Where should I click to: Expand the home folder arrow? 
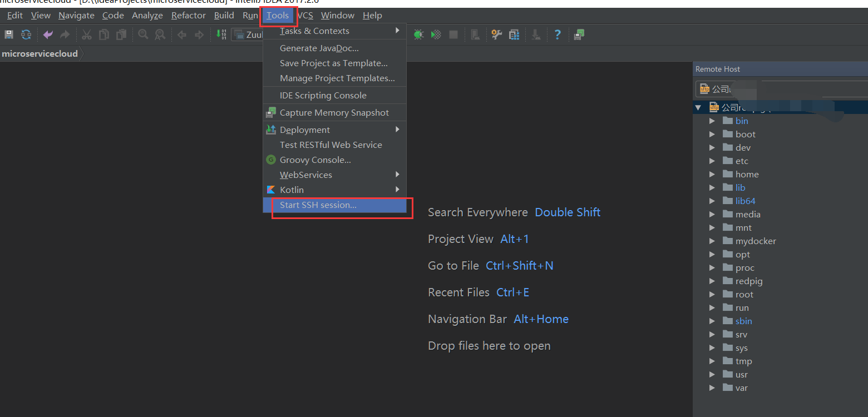[x=712, y=174]
